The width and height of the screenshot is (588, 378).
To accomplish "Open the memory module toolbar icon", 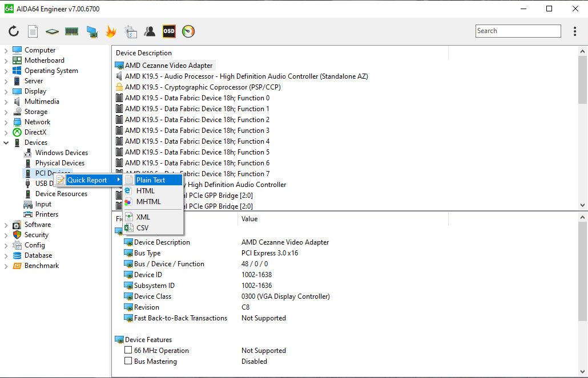I will coord(71,31).
